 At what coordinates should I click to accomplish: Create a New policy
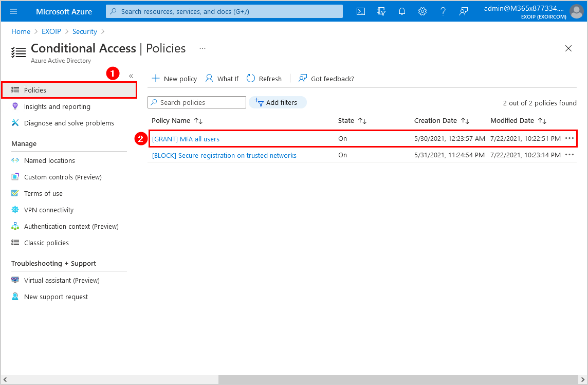pyautogui.click(x=174, y=78)
